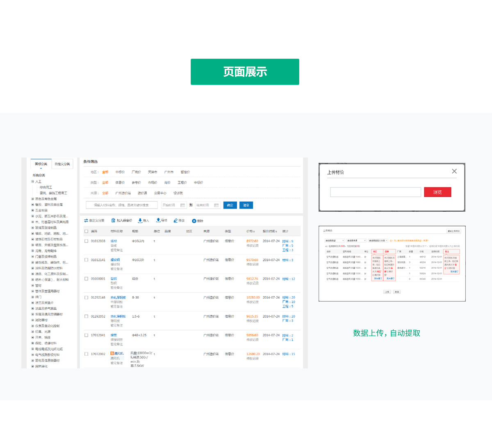Click the 加入综合价 clipboard icon

113,221
